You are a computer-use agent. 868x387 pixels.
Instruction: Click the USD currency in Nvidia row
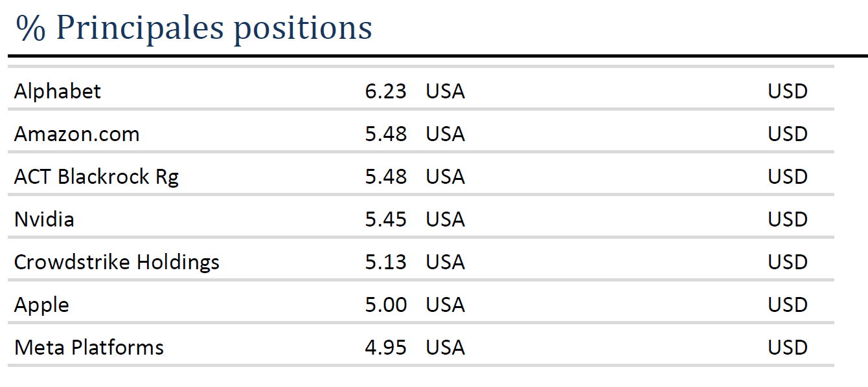click(x=788, y=219)
